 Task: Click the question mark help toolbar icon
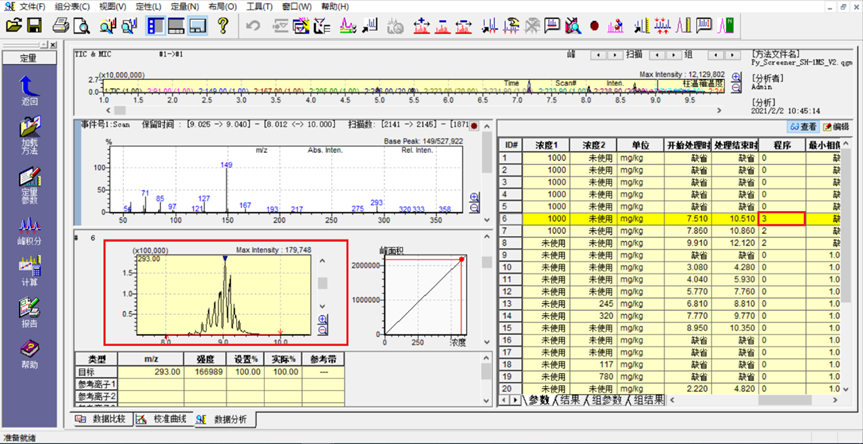coord(223,24)
